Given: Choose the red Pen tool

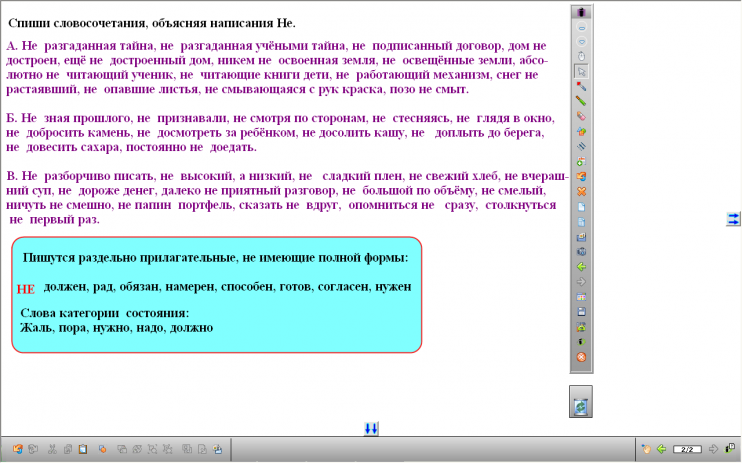Looking at the screenshot, I should [581, 86].
